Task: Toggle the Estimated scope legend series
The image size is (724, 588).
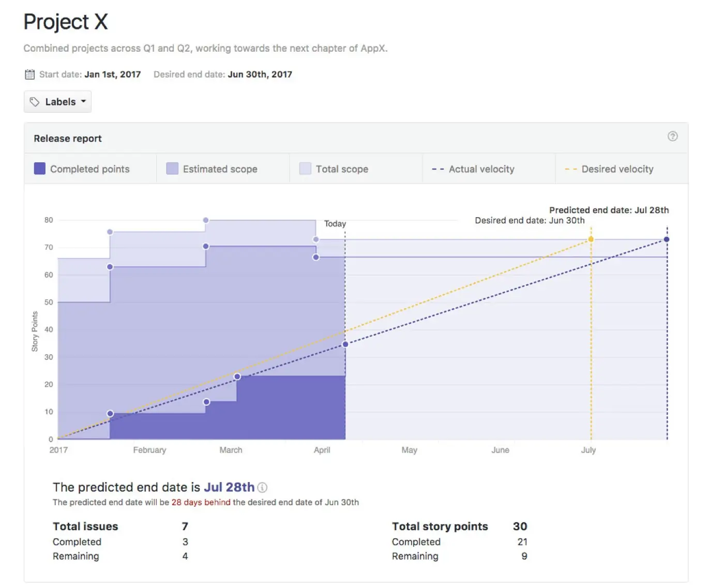Action: click(x=212, y=169)
